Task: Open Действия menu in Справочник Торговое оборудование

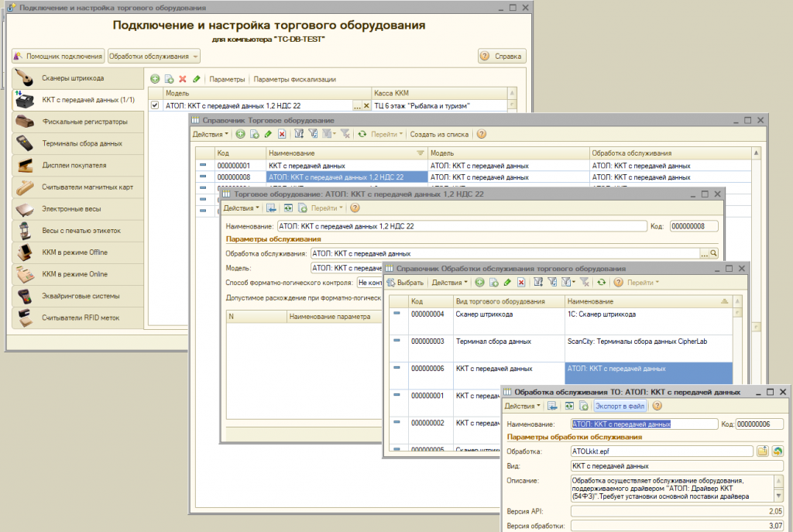Action: [211, 134]
